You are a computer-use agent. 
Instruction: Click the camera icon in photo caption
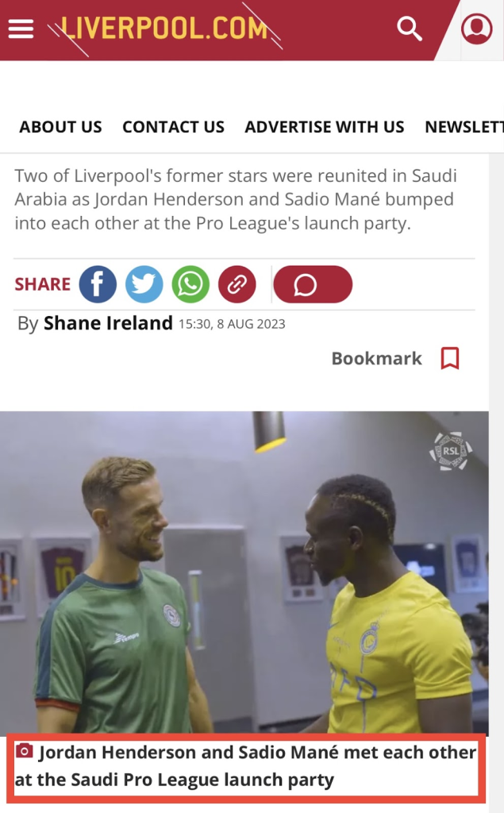pos(24,750)
